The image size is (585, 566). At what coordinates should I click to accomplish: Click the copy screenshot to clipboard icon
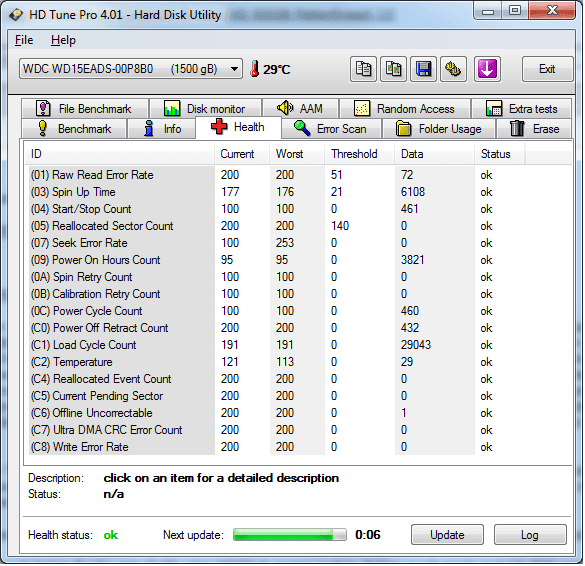(393, 69)
